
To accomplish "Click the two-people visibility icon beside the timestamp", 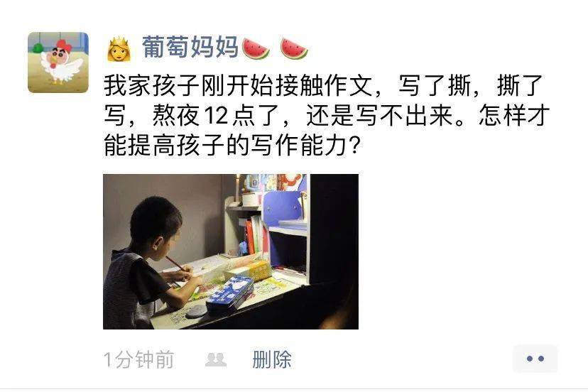I will (216, 360).
